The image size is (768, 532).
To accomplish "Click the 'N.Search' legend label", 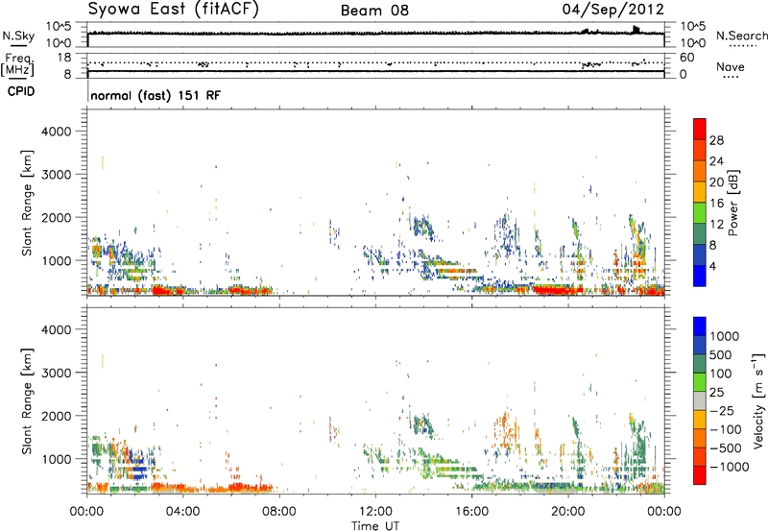I will pos(741,36).
